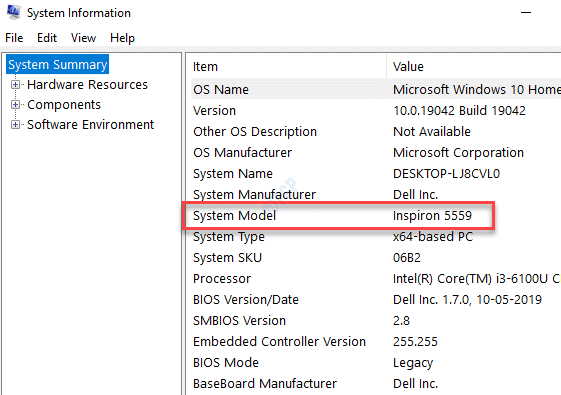
Task: Click the Microsoft Corporation value
Action: point(459,153)
